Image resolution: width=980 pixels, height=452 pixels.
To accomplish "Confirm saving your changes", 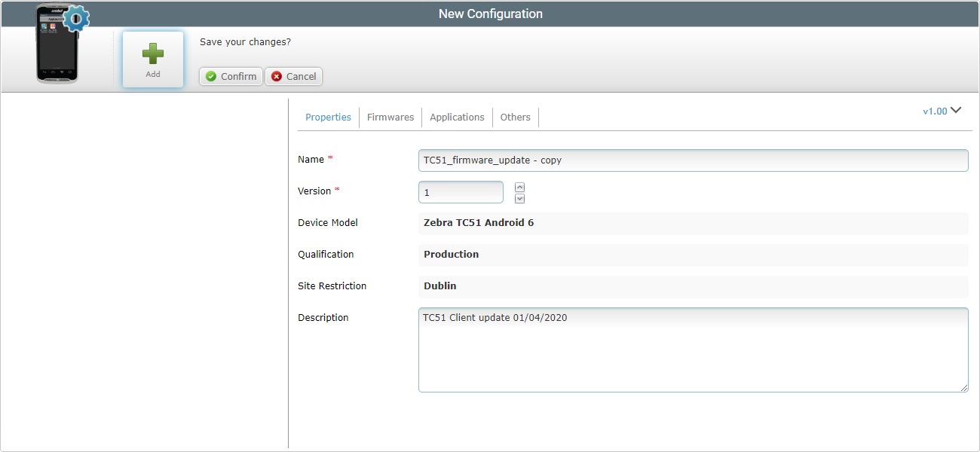I will [230, 76].
